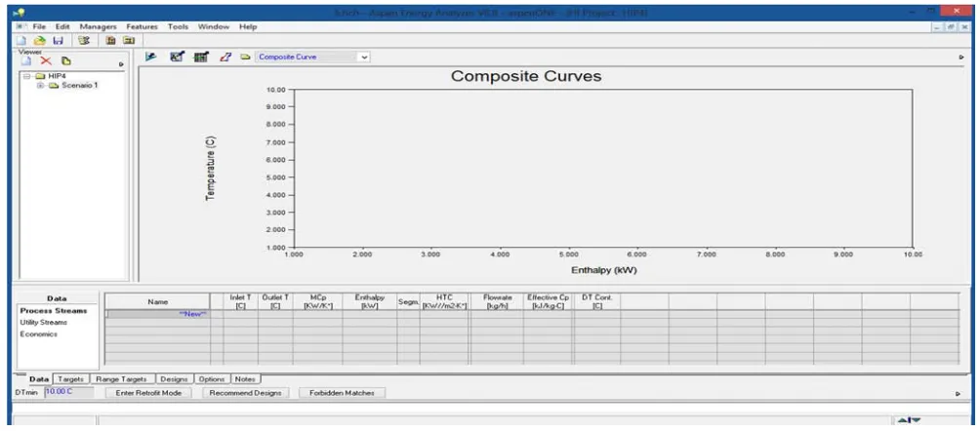This screenshot has width=980, height=431.
Task: Click the Enthalpy (kW) axis label
Action: pos(603,270)
